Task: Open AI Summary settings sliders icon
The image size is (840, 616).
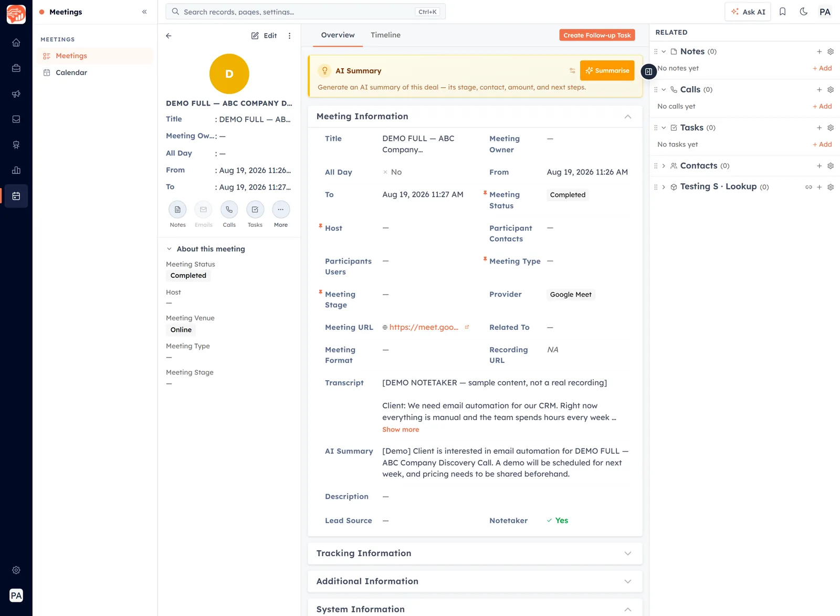Action: (572, 71)
